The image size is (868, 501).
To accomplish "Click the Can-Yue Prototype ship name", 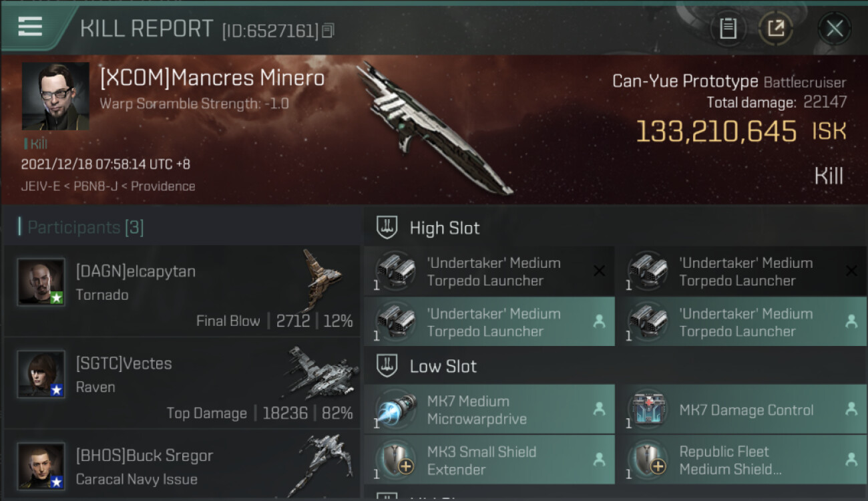I will (685, 82).
